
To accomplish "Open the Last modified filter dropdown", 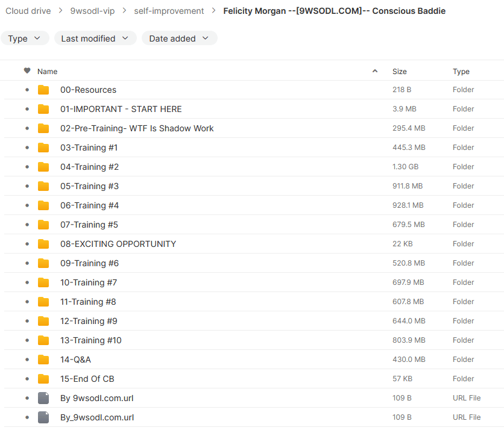I will [x=95, y=39].
